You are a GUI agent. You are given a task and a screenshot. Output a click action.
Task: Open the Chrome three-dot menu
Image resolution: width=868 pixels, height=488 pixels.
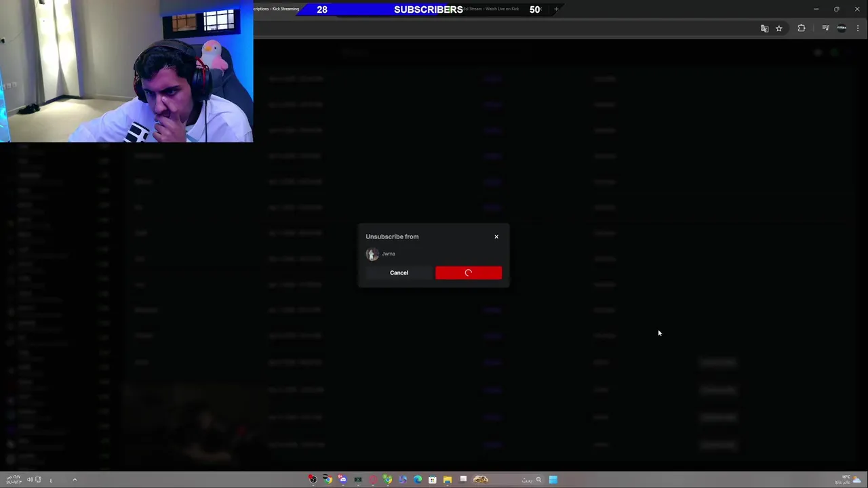[858, 28]
